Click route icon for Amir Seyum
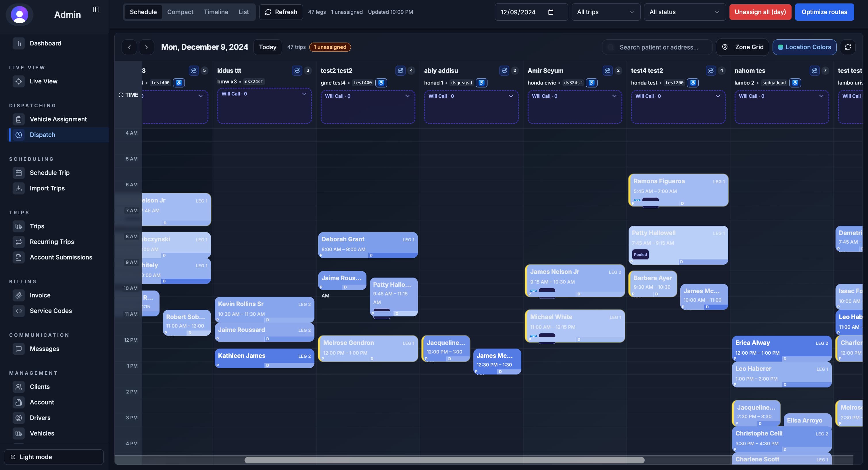This screenshot has height=470, width=868. point(608,70)
